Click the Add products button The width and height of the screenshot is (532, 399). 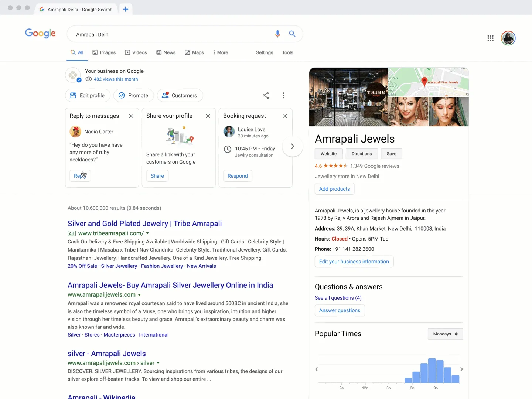click(x=335, y=189)
